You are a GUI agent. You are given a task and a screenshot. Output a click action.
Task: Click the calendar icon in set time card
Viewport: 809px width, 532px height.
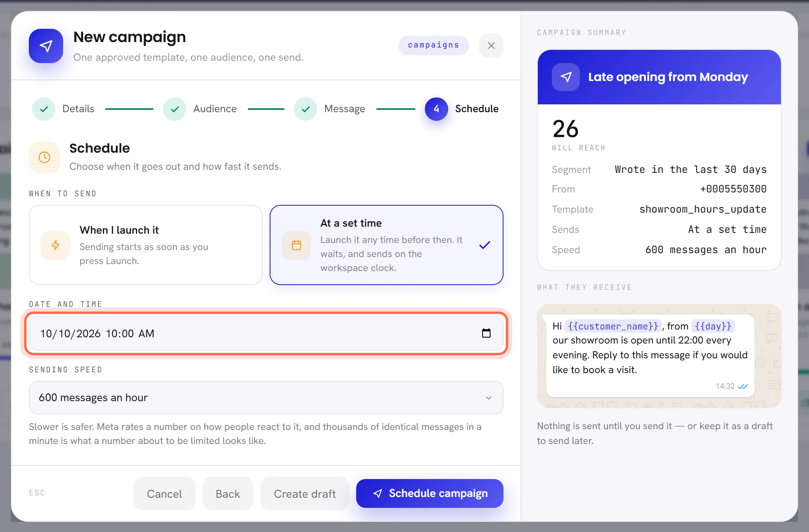(x=297, y=245)
